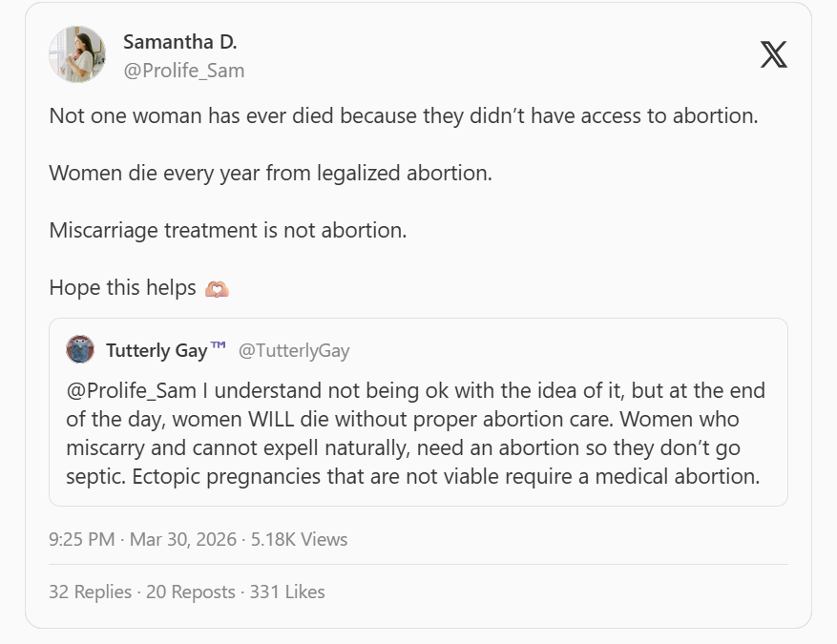Click the ™ symbol beside Tutterly Gay
This screenshot has width=837, height=644.
coord(219,346)
